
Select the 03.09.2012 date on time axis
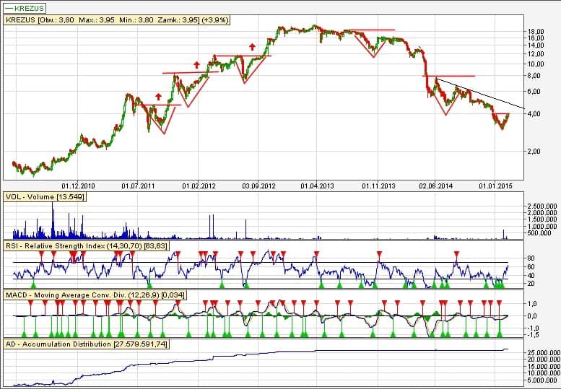258,186
